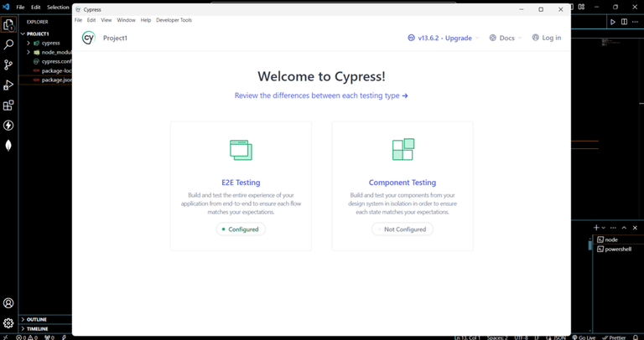Open the MongoDB leaf icon in VS Code
Viewport: 644px width, 340px height.
(x=8, y=146)
